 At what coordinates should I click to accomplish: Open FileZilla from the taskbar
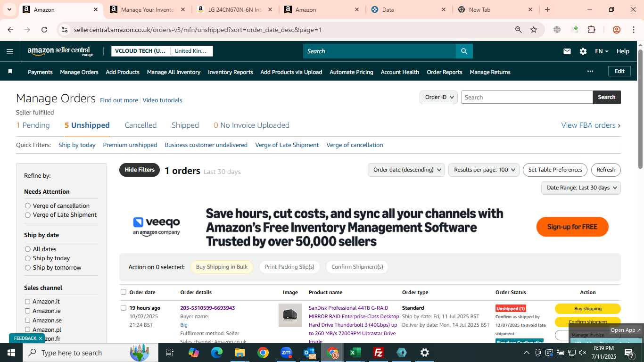pyautogui.click(x=379, y=353)
